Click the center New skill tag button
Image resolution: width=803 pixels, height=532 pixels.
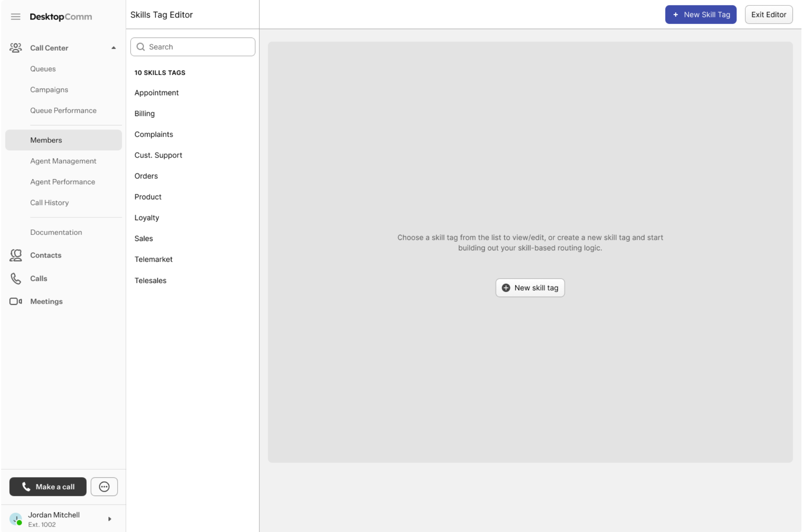click(529, 288)
